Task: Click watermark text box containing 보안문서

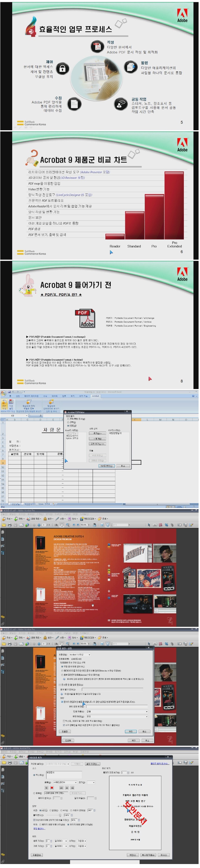Action: coord(64,775)
